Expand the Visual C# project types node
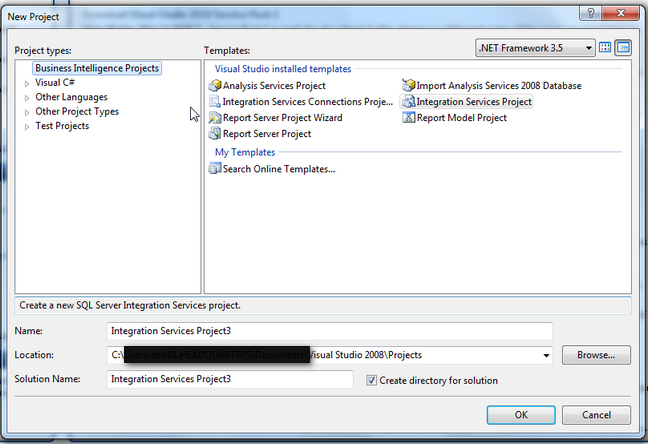The image size is (648, 444). tap(27, 83)
